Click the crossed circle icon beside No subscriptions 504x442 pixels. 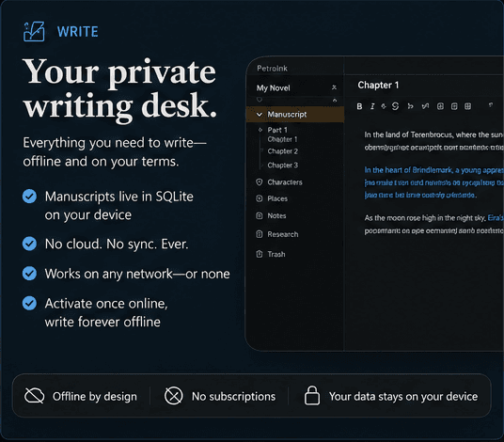[x=174, y=396]
